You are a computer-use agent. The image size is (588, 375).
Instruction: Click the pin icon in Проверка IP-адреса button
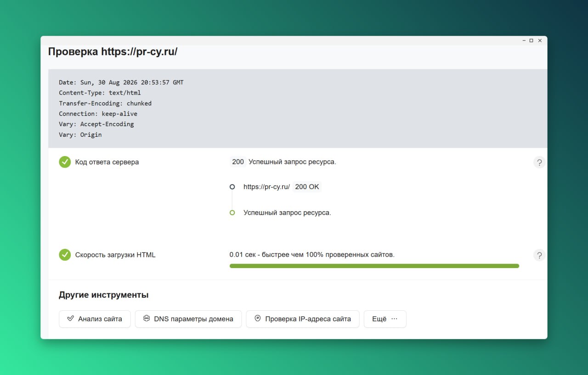258,319
